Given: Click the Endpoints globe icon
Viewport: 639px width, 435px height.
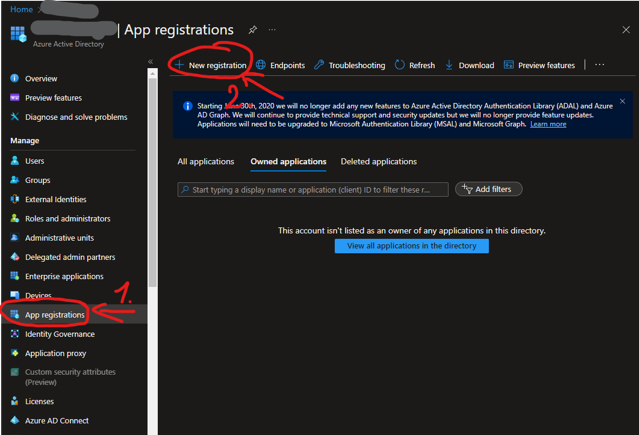Looking at the screenshot, I should (261, 65).
